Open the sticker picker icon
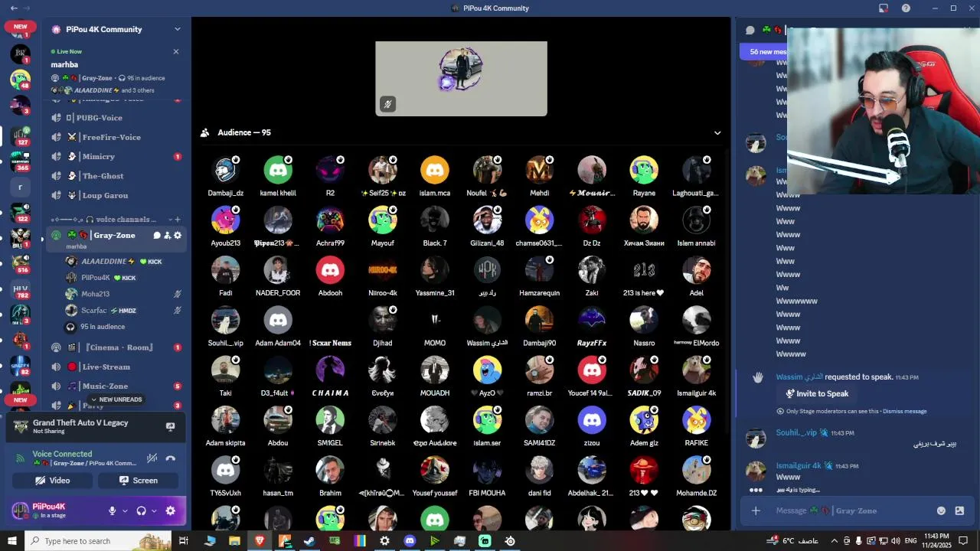980x551 pixels. pyautogui.click(x=959, y=510)
